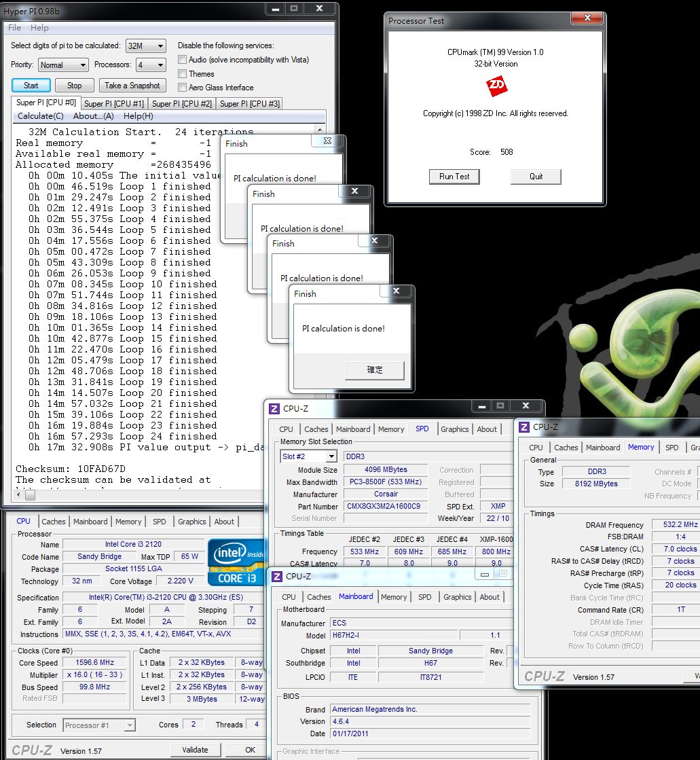The height and width of the screenshot is (760, 700).
Task: Tick the Themes checkbox
Action: (182, 73)
